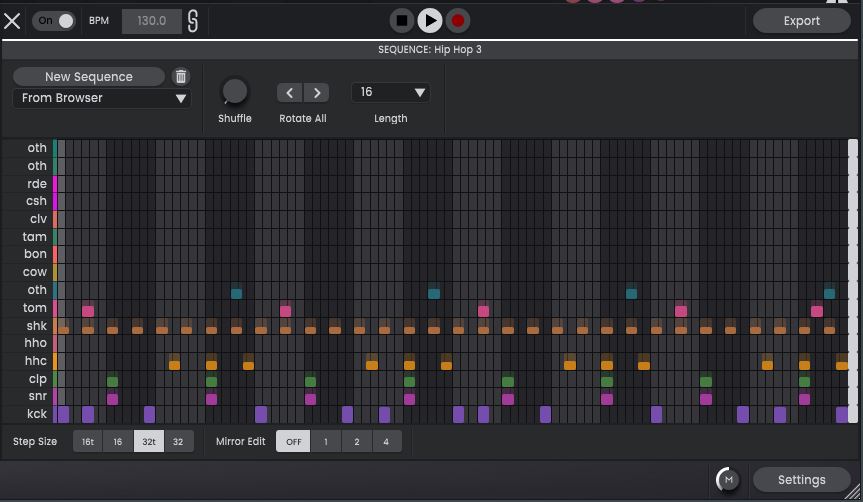Click the sequencer grid vertical scrollbar
863x502 pixels.
(x=853, y=281)
